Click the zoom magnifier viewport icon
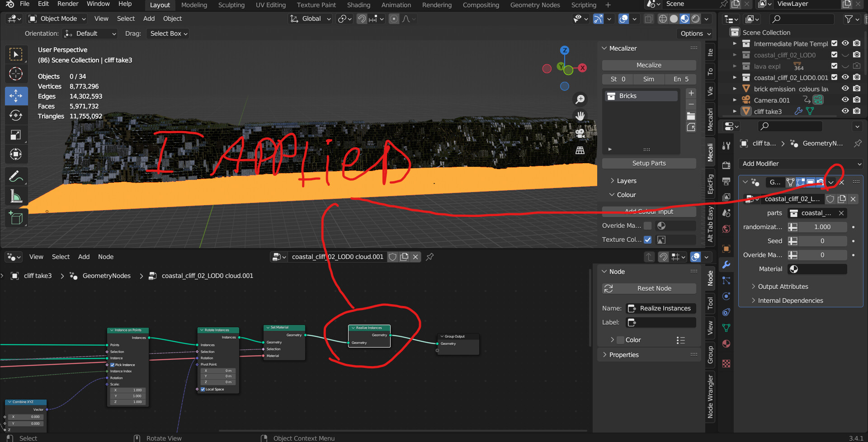Viewport: 868px width, 442px height. (x=580, y=99)
